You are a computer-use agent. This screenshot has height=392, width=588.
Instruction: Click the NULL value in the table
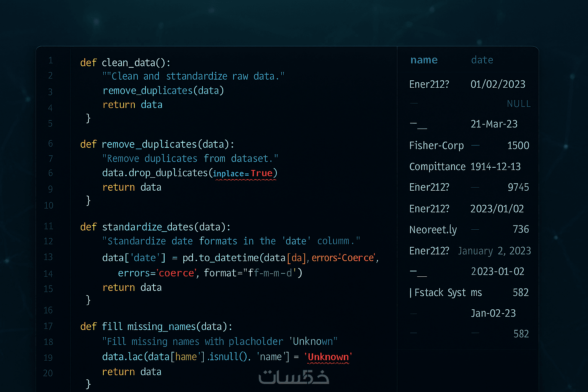[x=519, y=104]
